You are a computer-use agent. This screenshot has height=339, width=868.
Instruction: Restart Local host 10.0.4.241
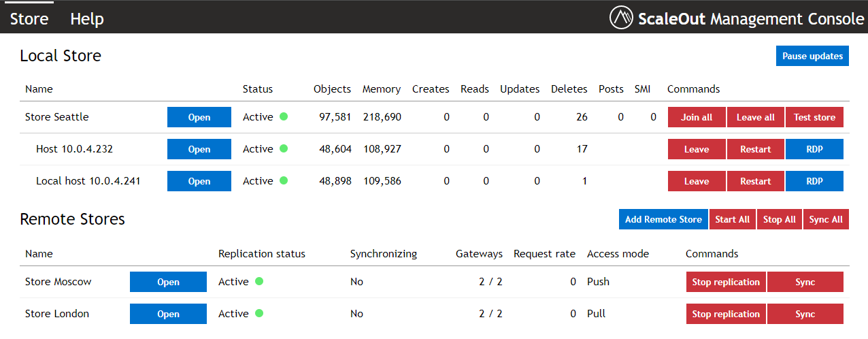click(x=756, y=181)
